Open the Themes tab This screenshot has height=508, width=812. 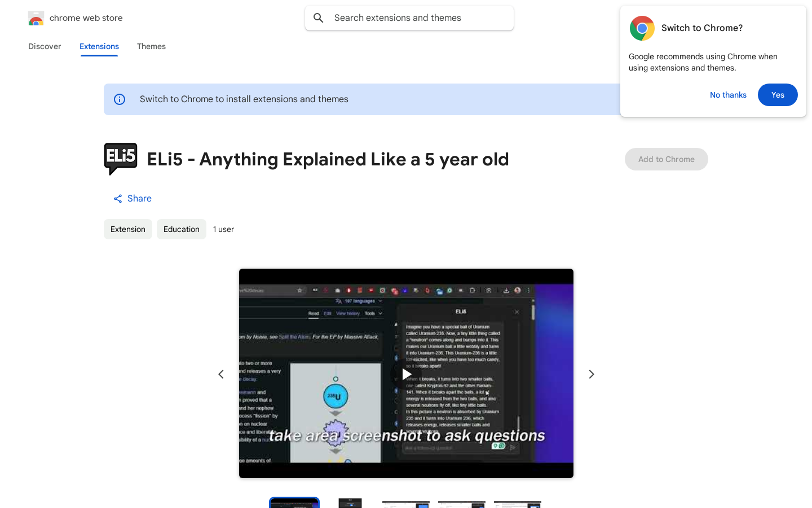pos(151,46)
